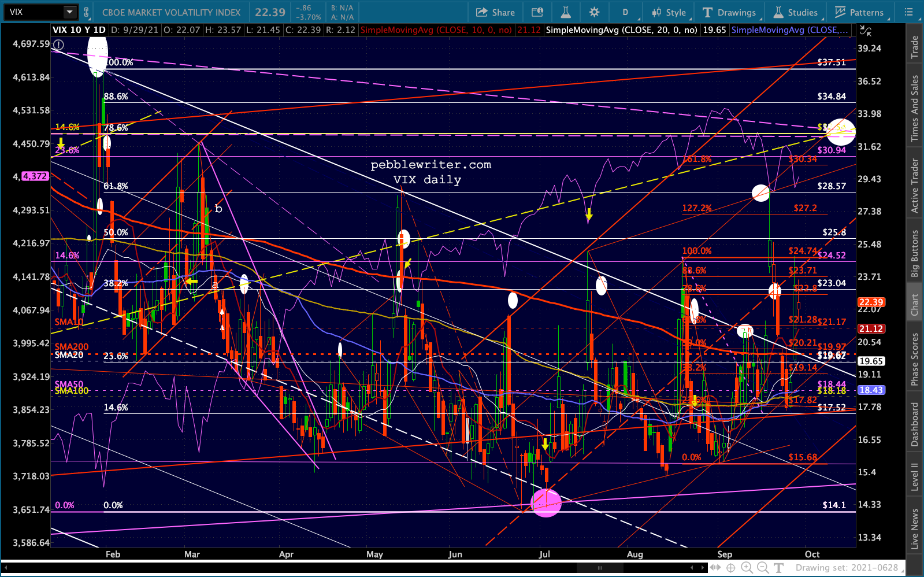This screenshot has height=577, width=924.
Task: Click the Share button
Action: pos(495,12)
